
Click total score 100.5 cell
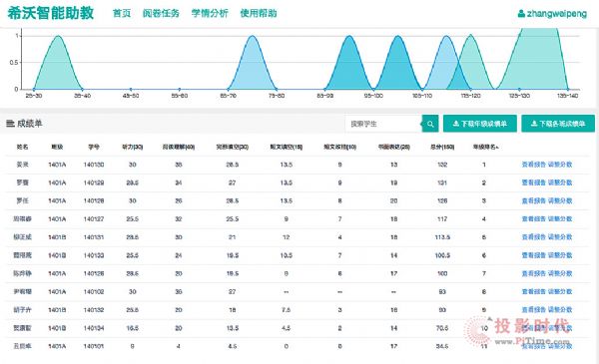point(442,255)
